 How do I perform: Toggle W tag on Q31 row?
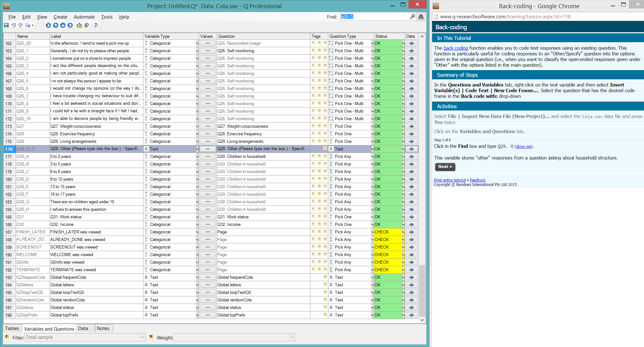(319, 216)
